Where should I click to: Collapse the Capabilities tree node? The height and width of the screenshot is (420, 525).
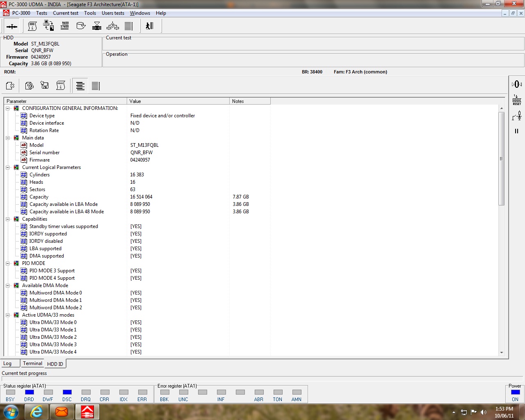tap(7, 219)
